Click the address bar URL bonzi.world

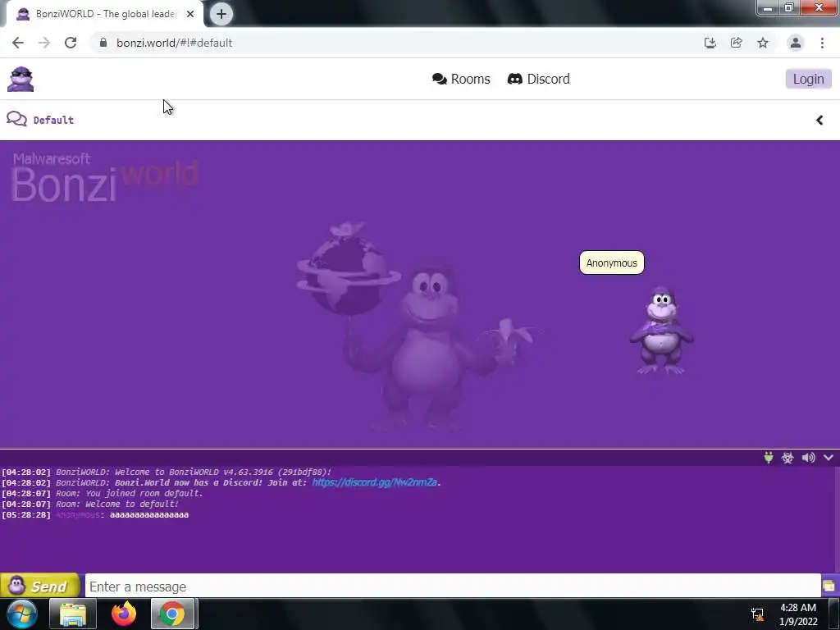[x=174, y=43]
